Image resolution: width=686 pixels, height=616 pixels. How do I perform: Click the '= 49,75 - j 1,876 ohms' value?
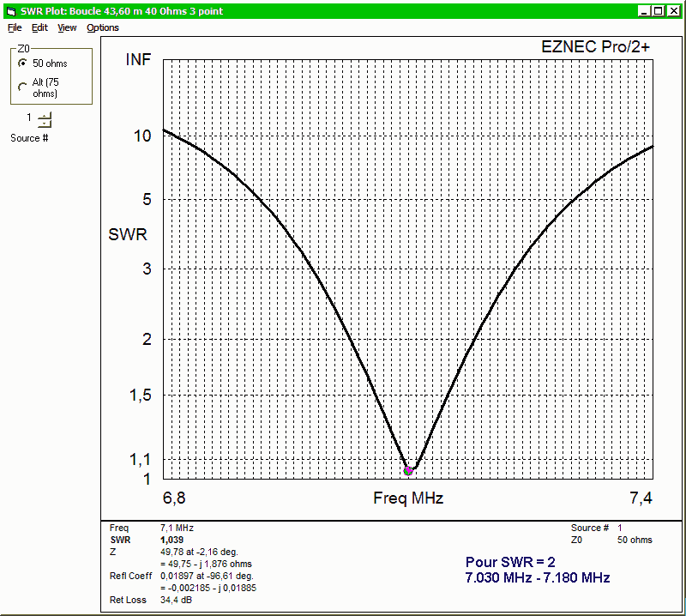[x=206, y=564]
